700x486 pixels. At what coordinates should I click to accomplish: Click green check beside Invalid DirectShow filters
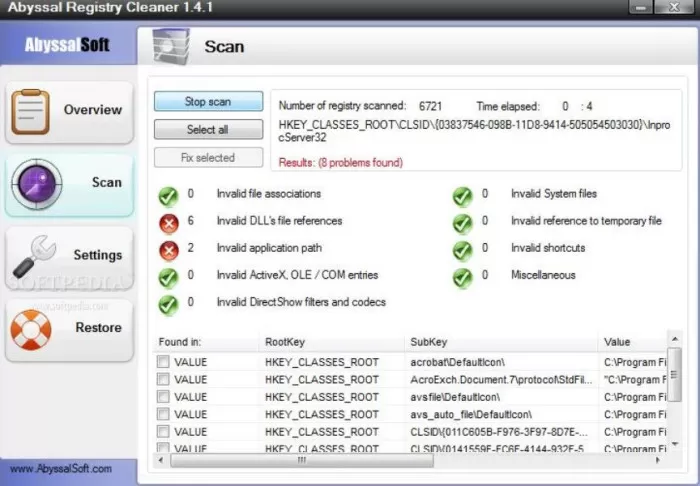click(x=168, y=305)
